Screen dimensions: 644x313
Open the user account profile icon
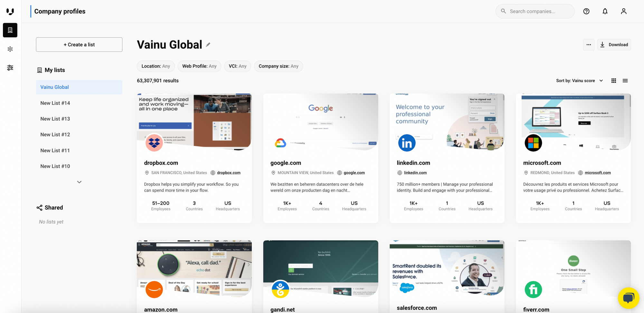[623, 11]
